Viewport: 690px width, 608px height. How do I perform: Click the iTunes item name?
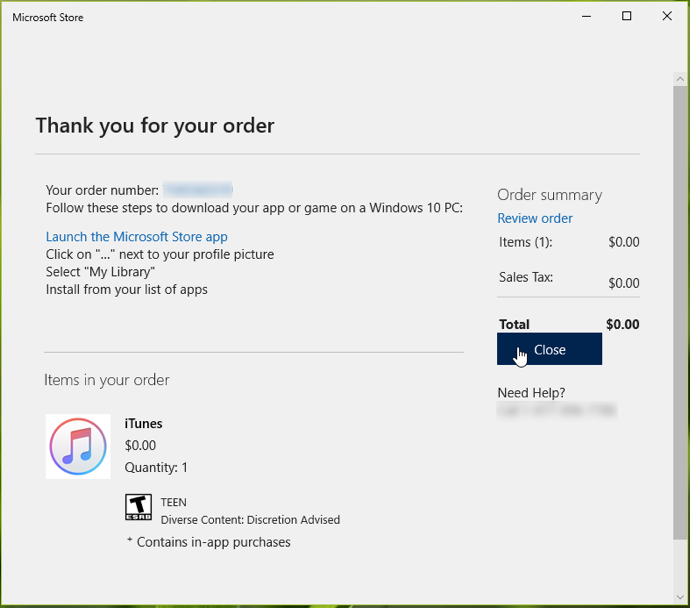(x=143, y=424)
